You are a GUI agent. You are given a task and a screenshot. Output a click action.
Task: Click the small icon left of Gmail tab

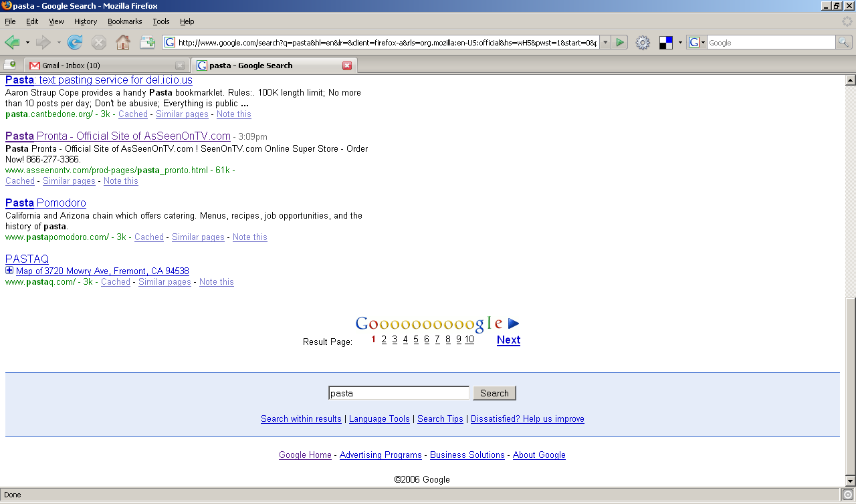click(10, 65)
